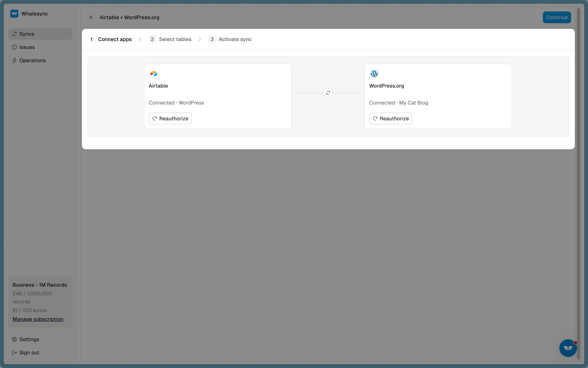Open Settings in the sidebar
This screenshot has width=588, height=368.
point(40,339)
